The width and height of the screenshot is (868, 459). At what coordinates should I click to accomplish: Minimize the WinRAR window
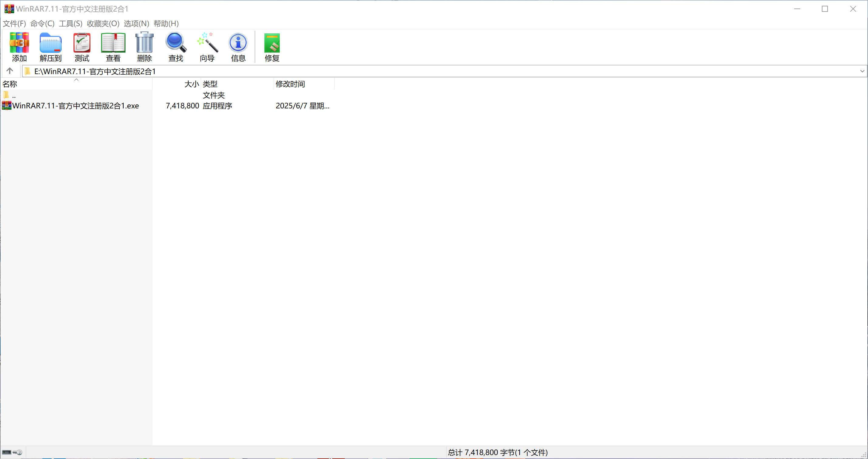[x=797, y=9]
